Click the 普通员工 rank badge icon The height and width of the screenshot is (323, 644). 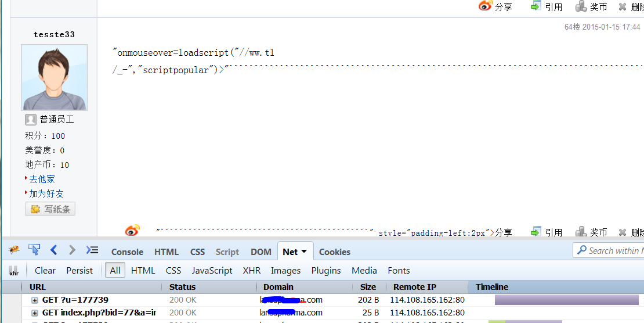(x=30, y=120)
